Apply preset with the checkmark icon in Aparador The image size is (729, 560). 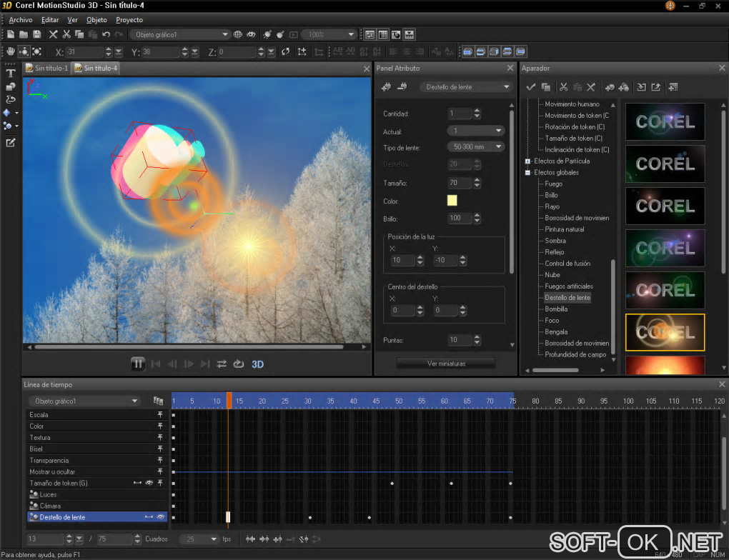(x=530, y=87)
